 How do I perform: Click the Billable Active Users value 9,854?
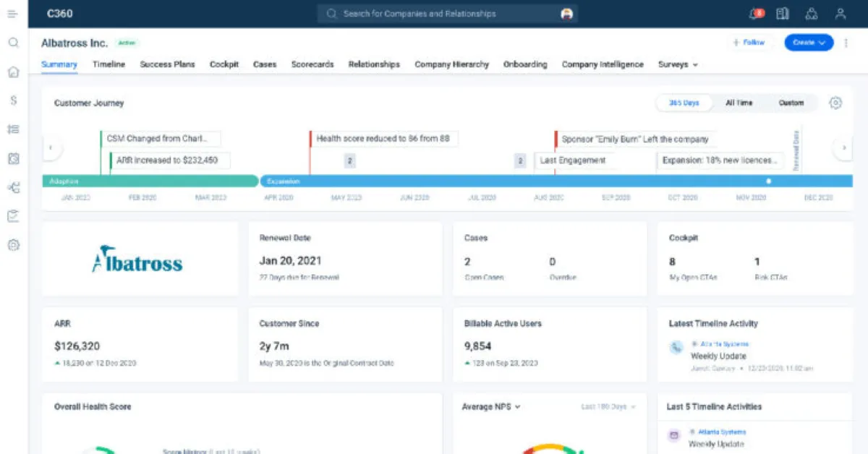click(477, 346)
